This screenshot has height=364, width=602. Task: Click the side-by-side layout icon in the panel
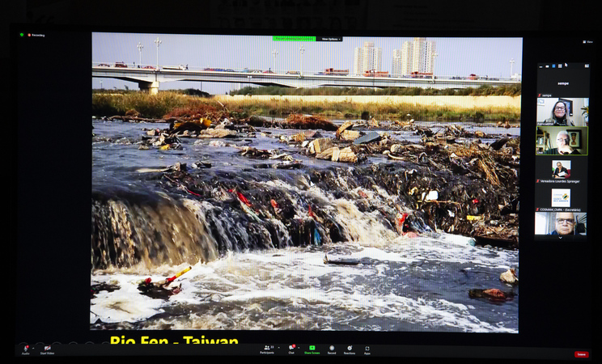click(587, 66)
